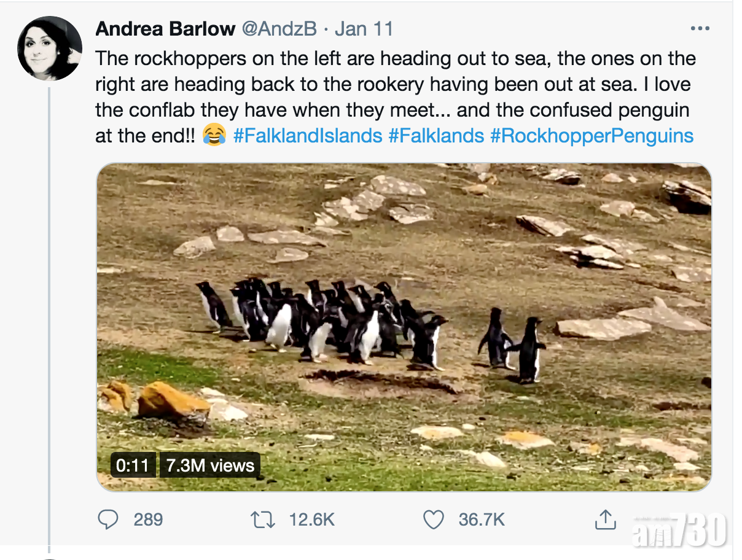Like the tweet with the heart icon
Screen dimensions: 742x560
[x=433, y=520]
